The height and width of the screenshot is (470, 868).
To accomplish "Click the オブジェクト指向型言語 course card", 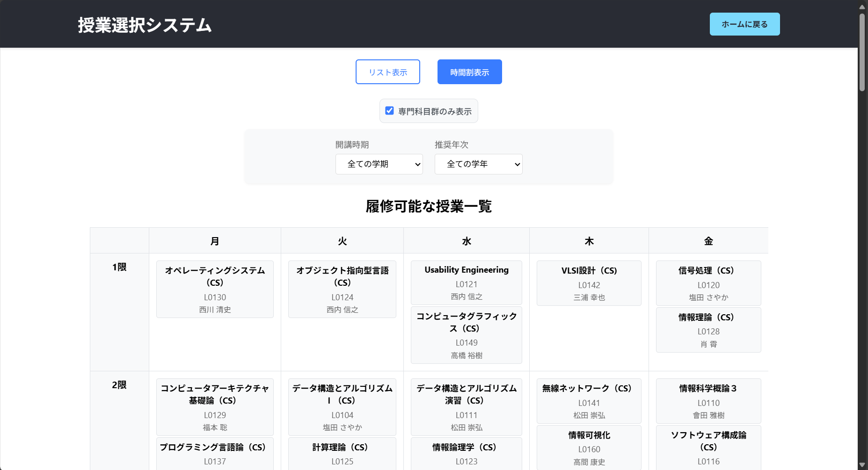I will pyautogui.click(x=342, y=289).
